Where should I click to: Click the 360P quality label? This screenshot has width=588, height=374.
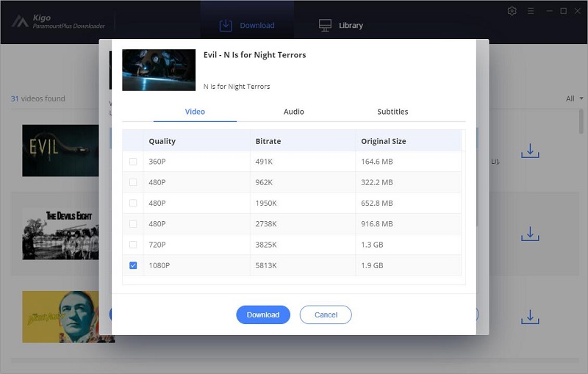pos(157,162)
